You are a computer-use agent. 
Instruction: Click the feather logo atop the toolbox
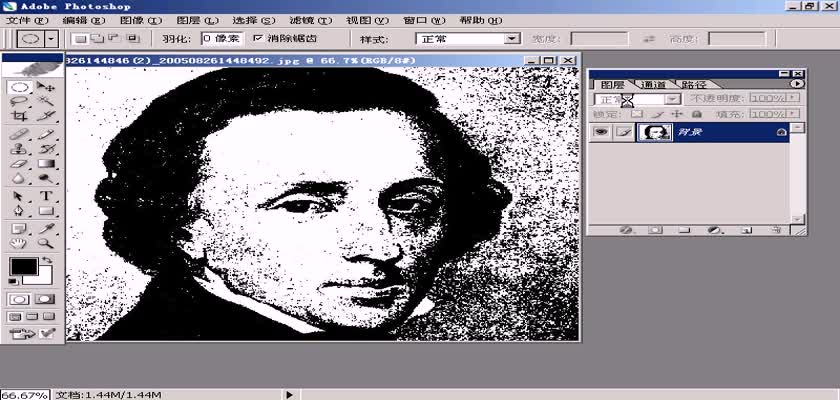pos(33,69)
